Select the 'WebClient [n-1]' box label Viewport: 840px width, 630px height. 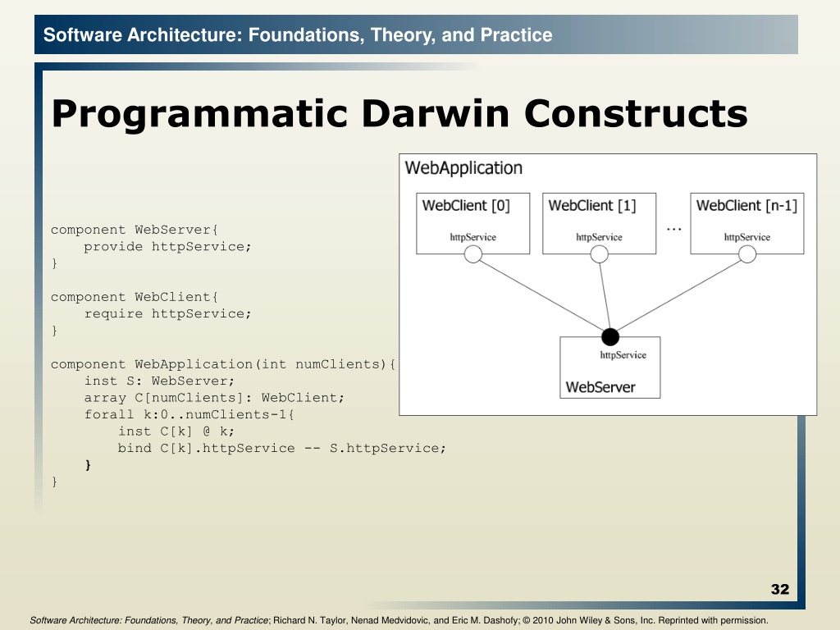click(x=746, y=206)
